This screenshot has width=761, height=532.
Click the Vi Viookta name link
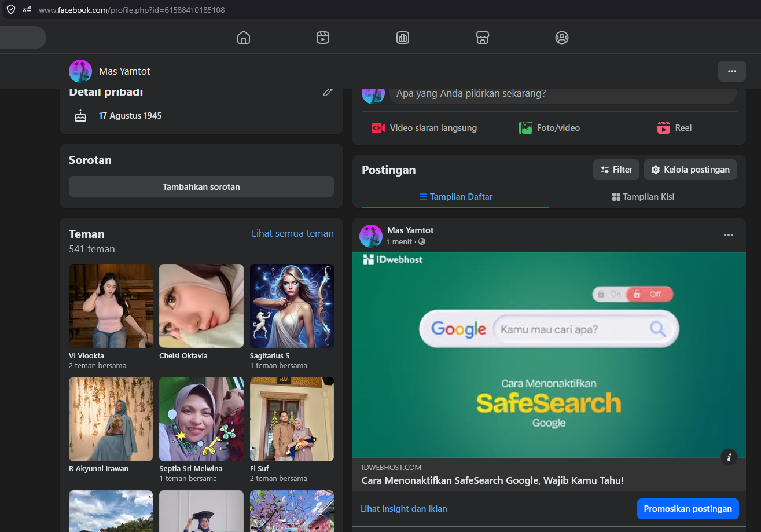point(86,355)
